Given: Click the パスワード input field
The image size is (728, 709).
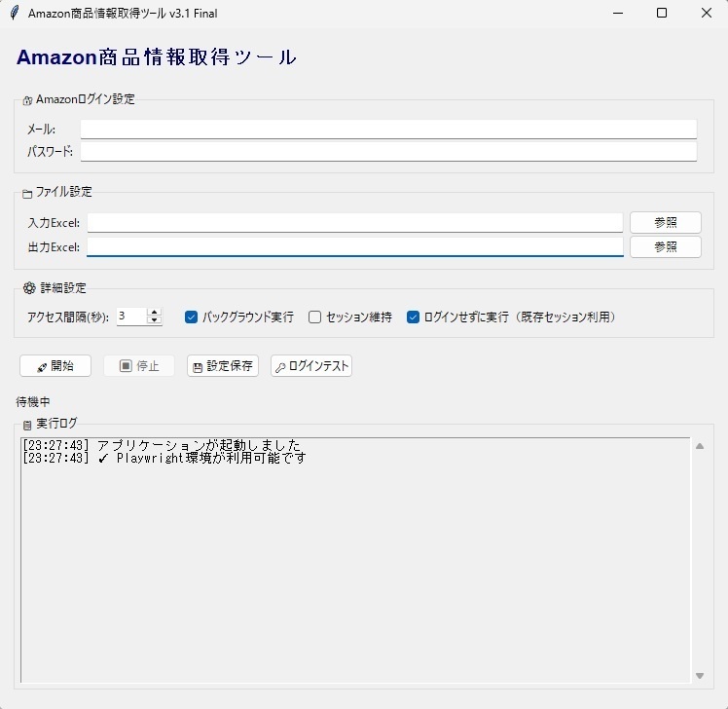Looking at the screenshot, I should pos(388,152).
